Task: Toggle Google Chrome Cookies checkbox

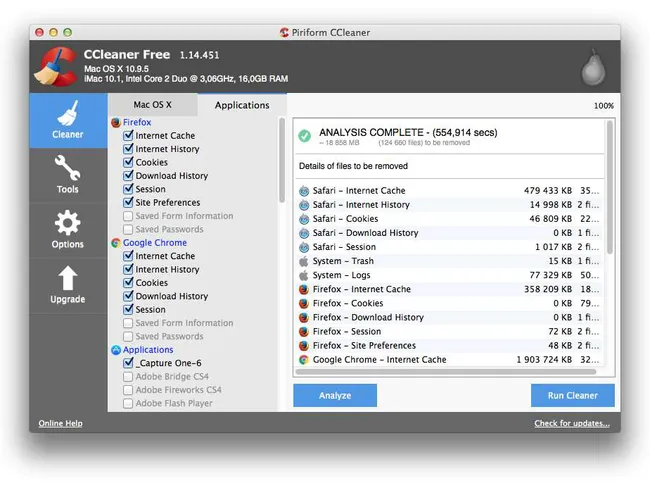Action: 128,283
